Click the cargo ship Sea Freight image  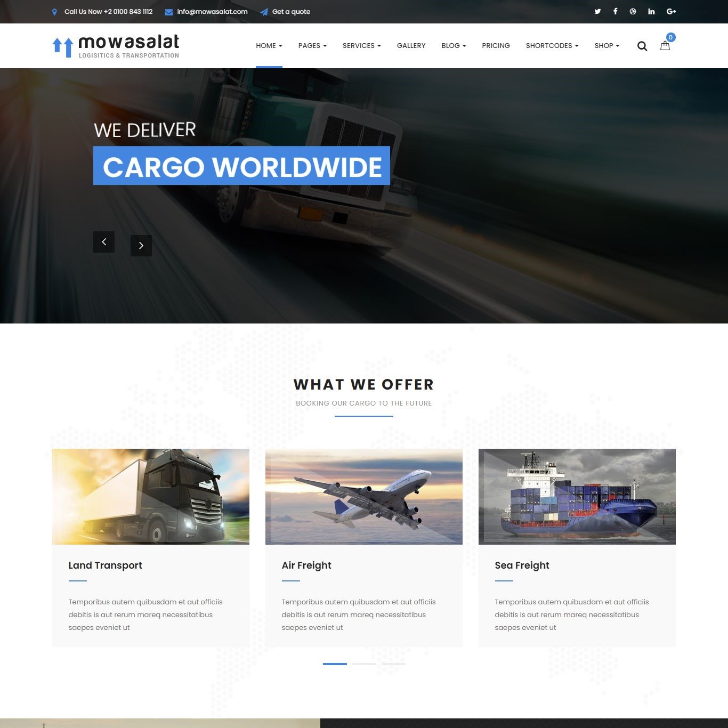click(577, 497)
